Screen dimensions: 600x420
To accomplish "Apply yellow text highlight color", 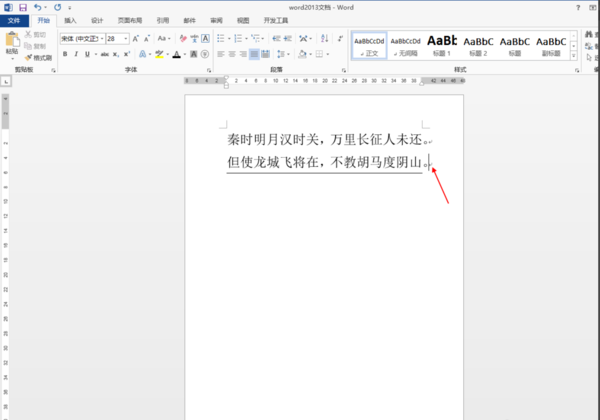I will [159, 54].
